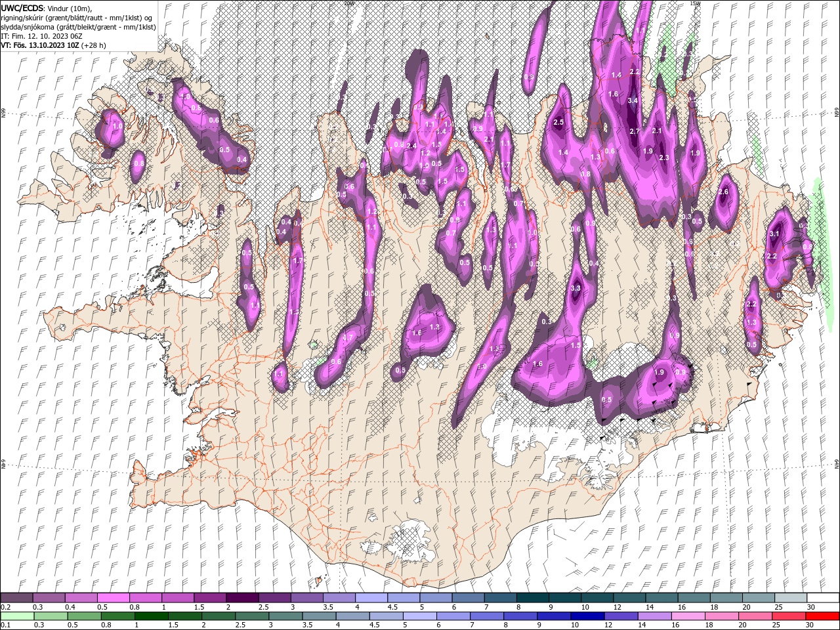Select the light purple rain swatch labeled 14
Viewport: 840px width, 630px height.
click(x=654, y=616)
